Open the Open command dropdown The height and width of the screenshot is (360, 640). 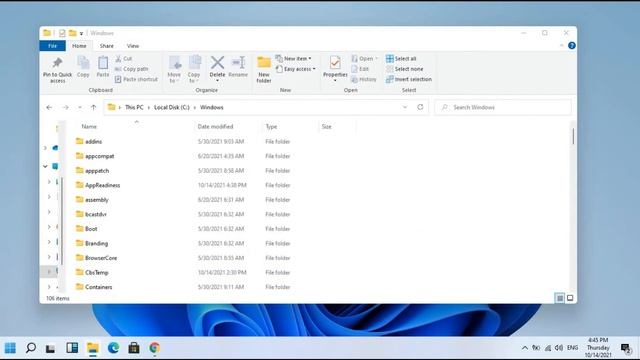(365, 59)
